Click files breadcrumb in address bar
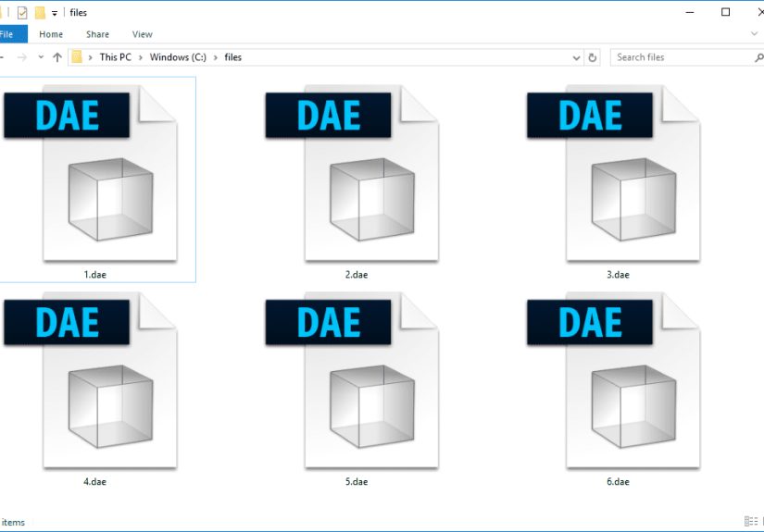 click(x=232, y=57)
